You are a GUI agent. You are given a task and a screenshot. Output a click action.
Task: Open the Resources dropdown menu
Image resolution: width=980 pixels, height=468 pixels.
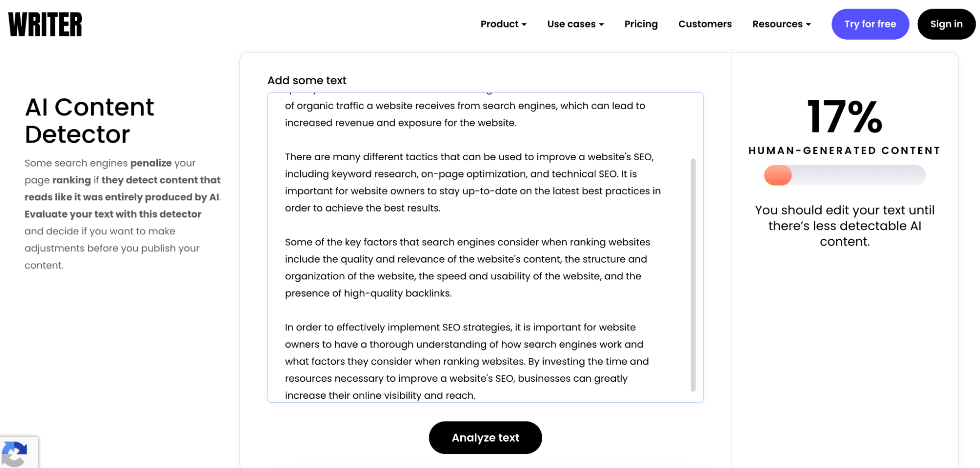tap(781, 24)
